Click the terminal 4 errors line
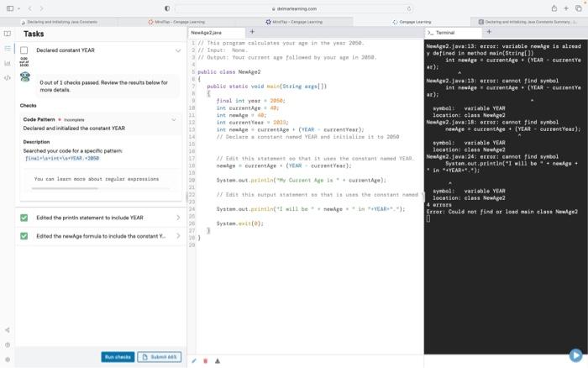The image size is (588, 368). pos(439,205)
